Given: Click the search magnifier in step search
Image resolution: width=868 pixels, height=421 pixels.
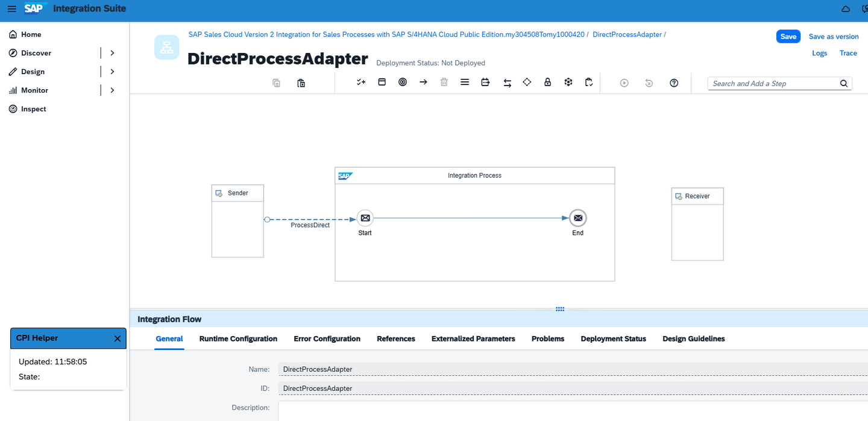Looking at the screenshot, I should click(x=844, y=84).
